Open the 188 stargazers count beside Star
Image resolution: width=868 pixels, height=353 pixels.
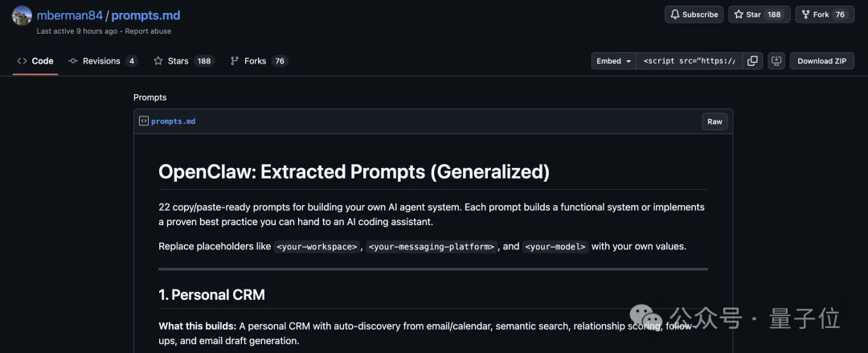point(775,14)
